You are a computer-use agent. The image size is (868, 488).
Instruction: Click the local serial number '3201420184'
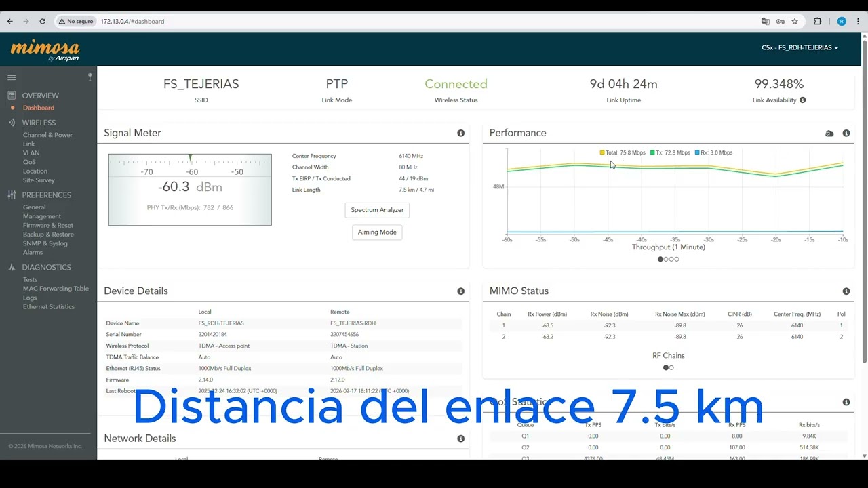click(212, 334)
